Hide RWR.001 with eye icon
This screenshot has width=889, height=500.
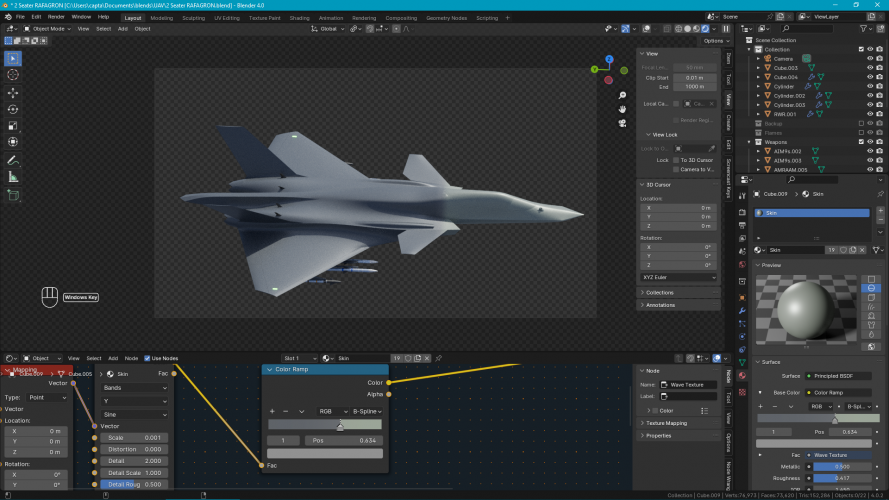pyautogui.click(x=870, y=114)
